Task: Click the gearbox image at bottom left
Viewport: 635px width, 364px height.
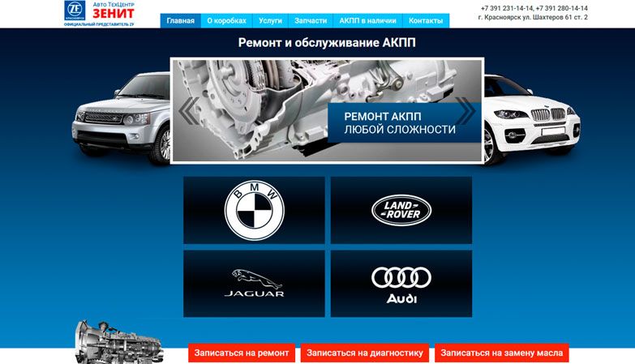Action: pos(118,342)
